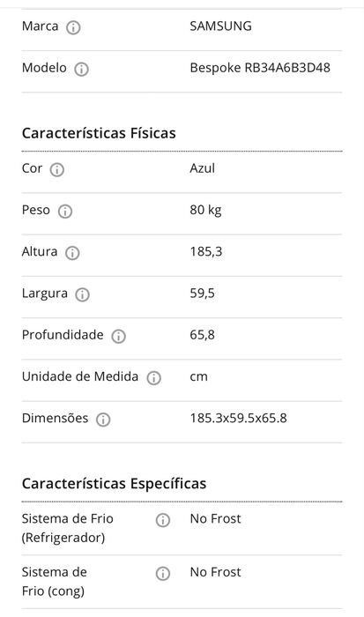
Task: Open the info icon beside Modelo
Action: click(81, 70)
